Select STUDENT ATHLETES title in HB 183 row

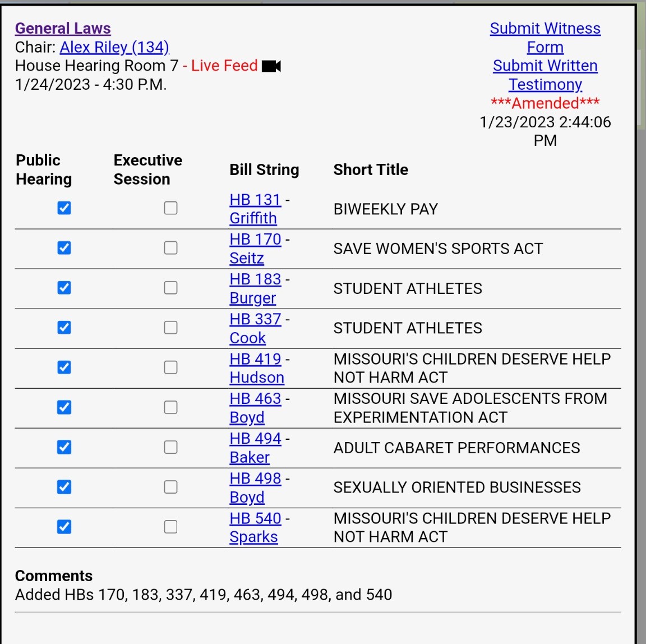[x=408, y=289]
